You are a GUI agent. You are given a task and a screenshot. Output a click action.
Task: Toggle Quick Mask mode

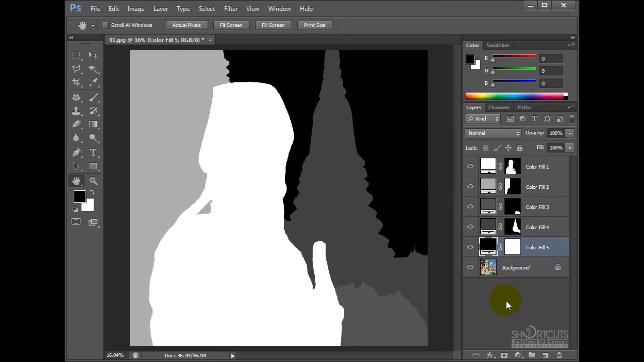pos(76,222)
